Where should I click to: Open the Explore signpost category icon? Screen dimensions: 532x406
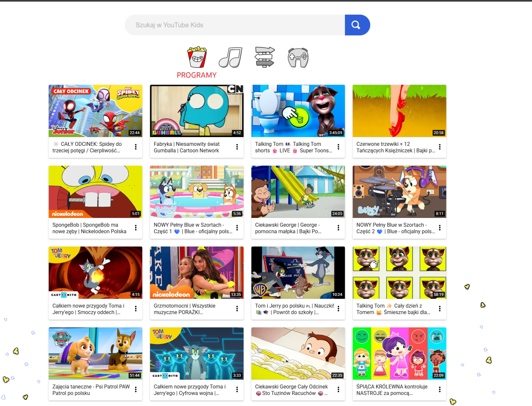[x=264, y=57]
